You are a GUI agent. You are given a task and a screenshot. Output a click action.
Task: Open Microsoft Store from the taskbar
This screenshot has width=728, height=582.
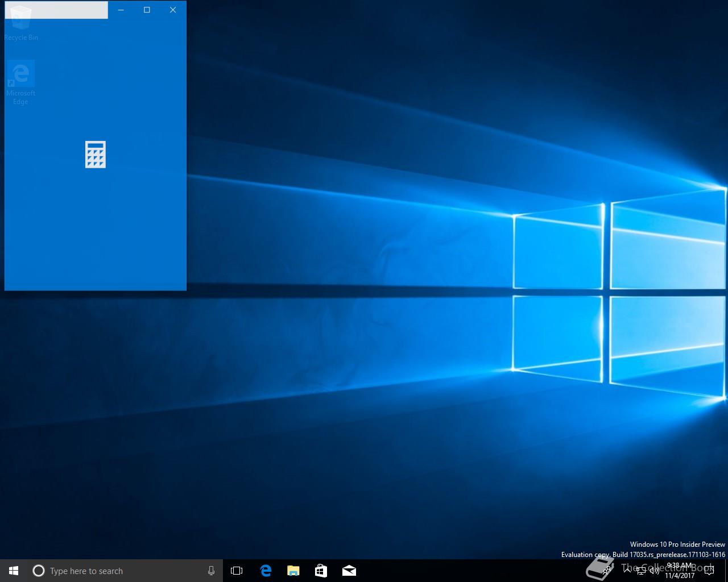pyautogui.click(x=321, y=571)
